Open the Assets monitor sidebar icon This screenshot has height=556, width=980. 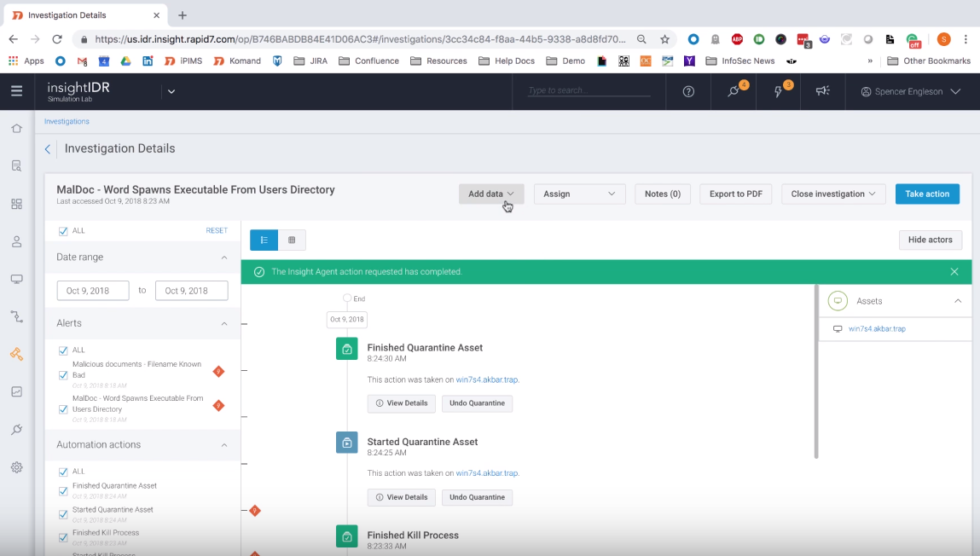[x=17, y=279]
